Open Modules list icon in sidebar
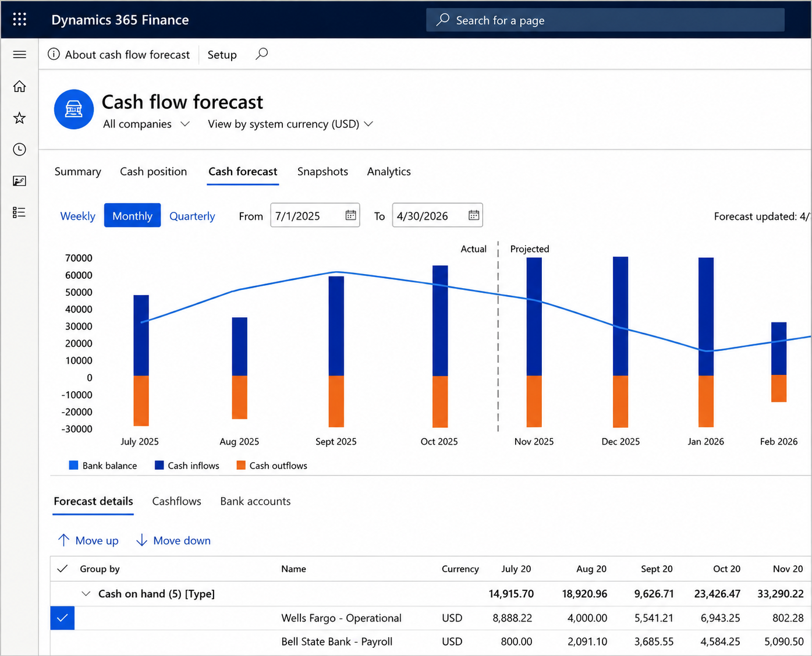812x656 pixels. point(20,212)
